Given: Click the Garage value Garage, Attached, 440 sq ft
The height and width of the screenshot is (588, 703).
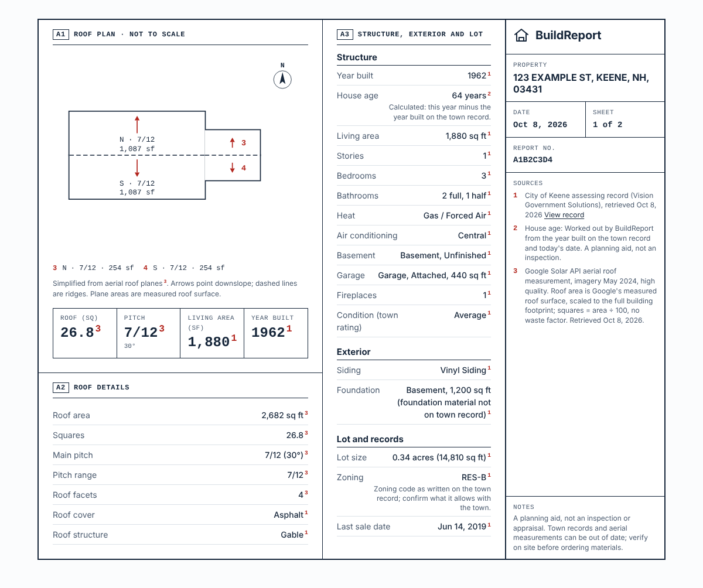Looking at the screenshot, I should tap(432, 275).
